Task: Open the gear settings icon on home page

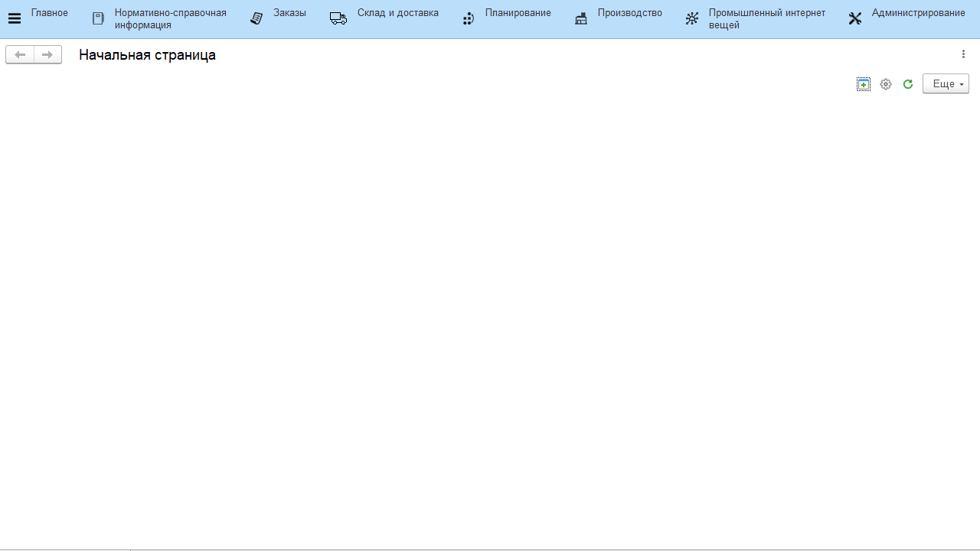Action: point(886,84)
